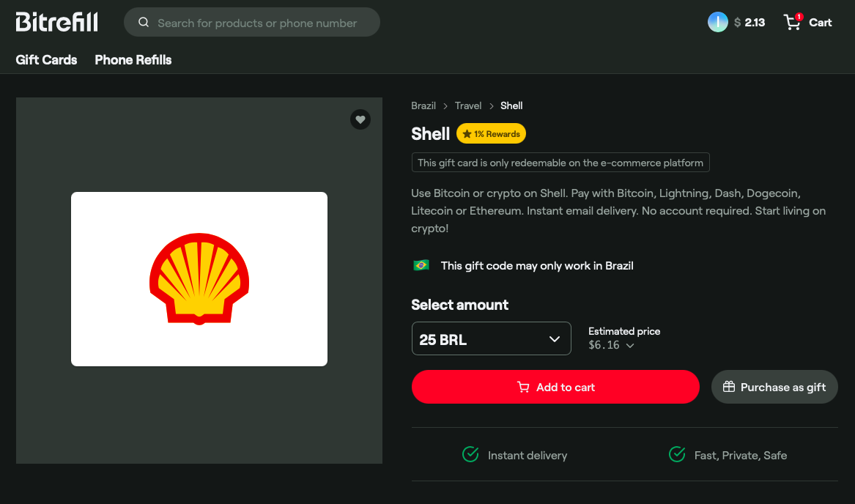
Task: Open the account avatar icon
Action: coord(717,23)
